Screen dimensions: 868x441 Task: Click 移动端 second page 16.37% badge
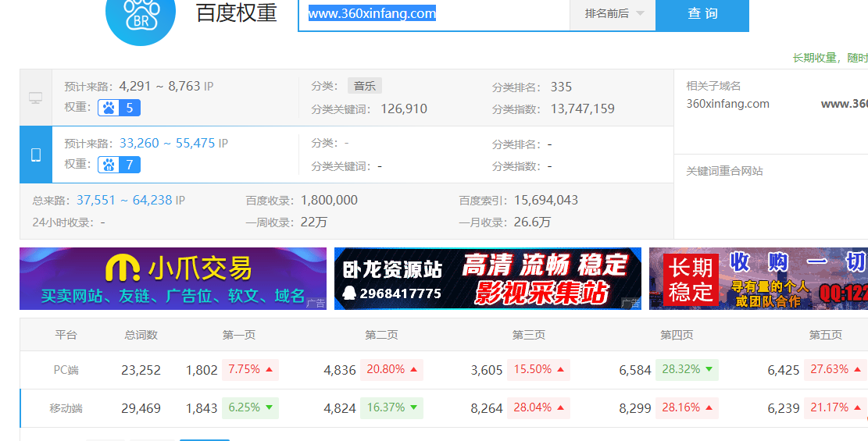tap(391, 407)
